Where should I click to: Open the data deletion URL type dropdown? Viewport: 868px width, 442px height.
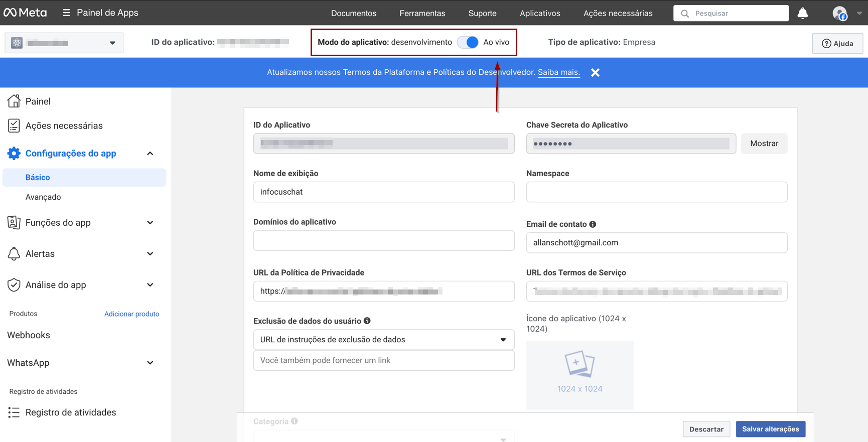[x=383, y=340]
